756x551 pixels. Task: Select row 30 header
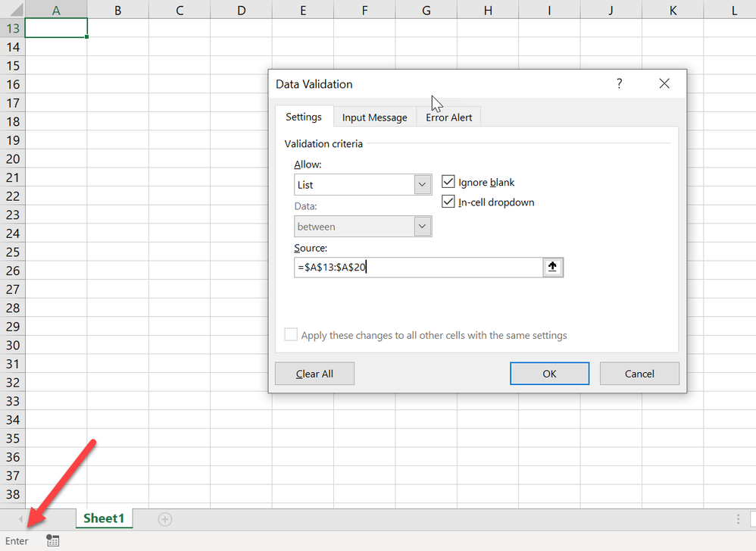pos(13,345)
